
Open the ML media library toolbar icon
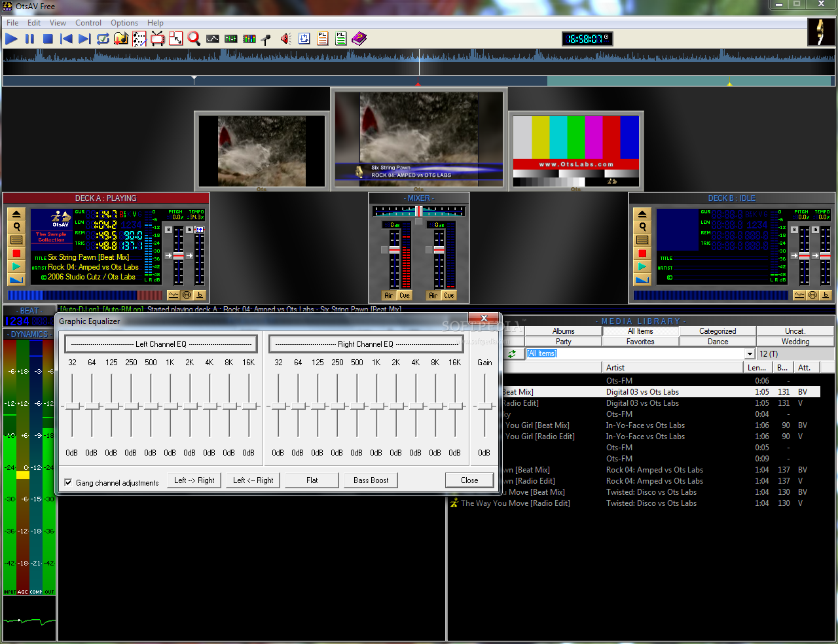coord(341,39)
